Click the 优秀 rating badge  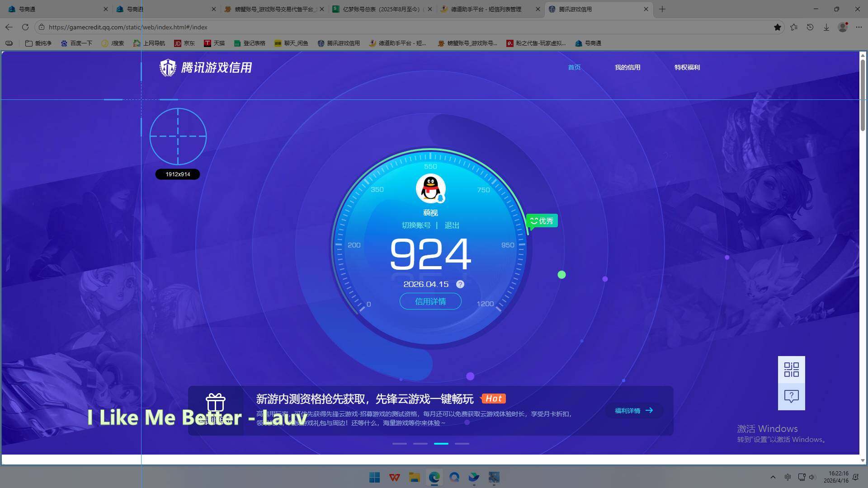tap(542, 221)
